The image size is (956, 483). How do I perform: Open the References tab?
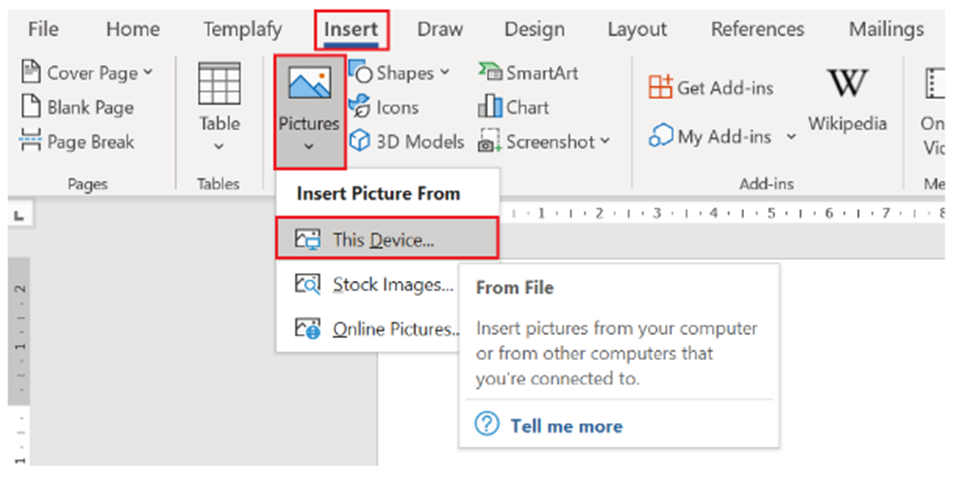[x=757, y=30]
